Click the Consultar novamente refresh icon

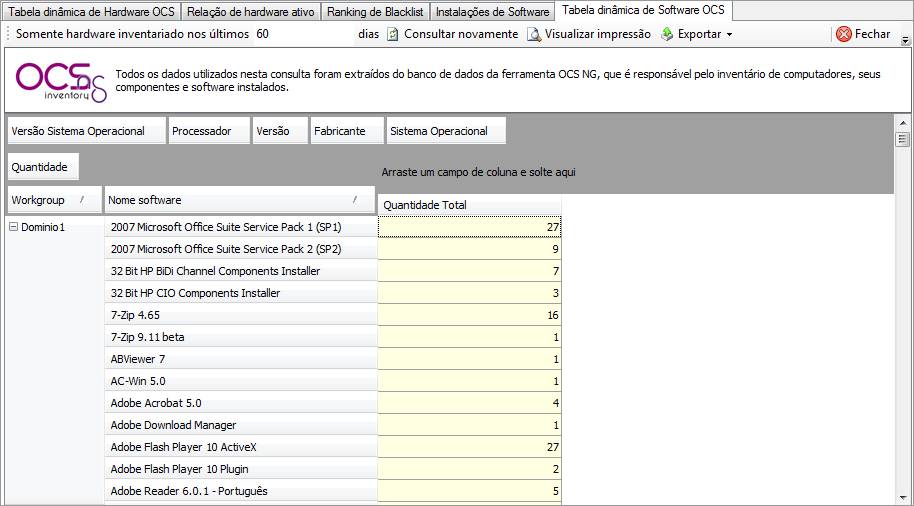[393, 34]
